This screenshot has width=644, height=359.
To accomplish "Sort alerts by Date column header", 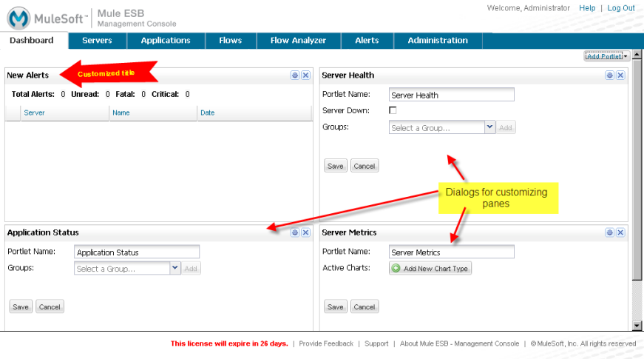I will pyautogui.click(x=208, y=113).
